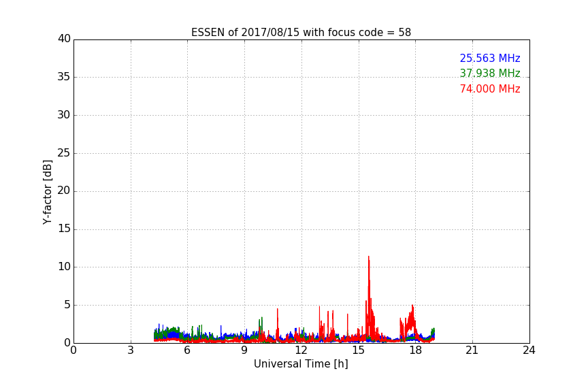Viewport: 588px width, 392px height.
Task: Click the plot title 'ESSEN of 2017/08/15 with focus code = 58'
Action: [301, 33]
